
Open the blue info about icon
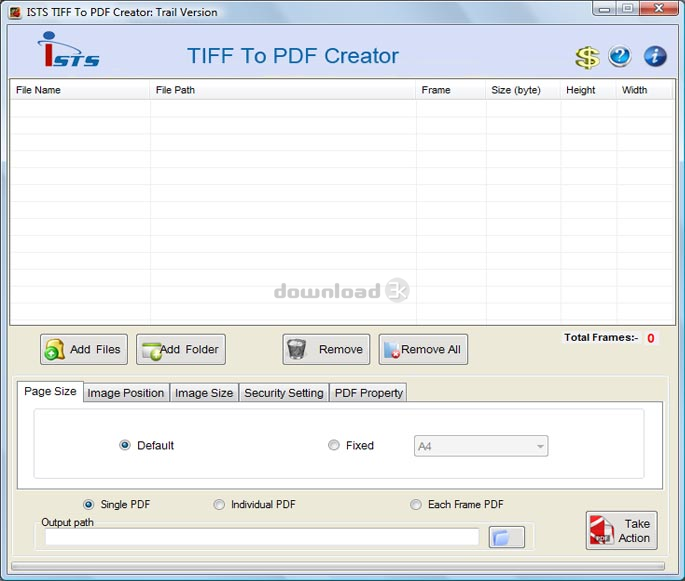pos(655,56)
